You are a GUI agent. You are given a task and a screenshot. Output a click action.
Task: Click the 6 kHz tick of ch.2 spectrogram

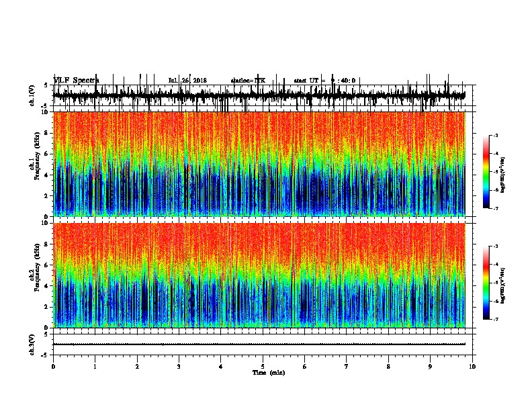pyautogui.click(x=47, y=265)
